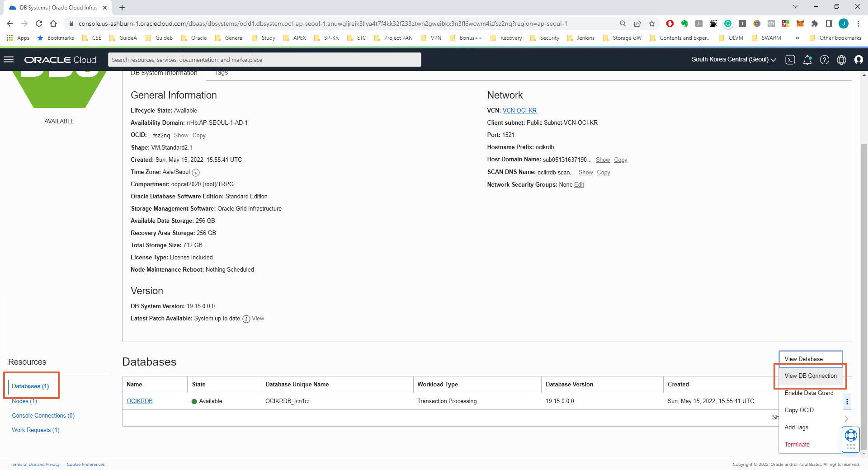Edit the Network Security Groups

pos(579,185)
